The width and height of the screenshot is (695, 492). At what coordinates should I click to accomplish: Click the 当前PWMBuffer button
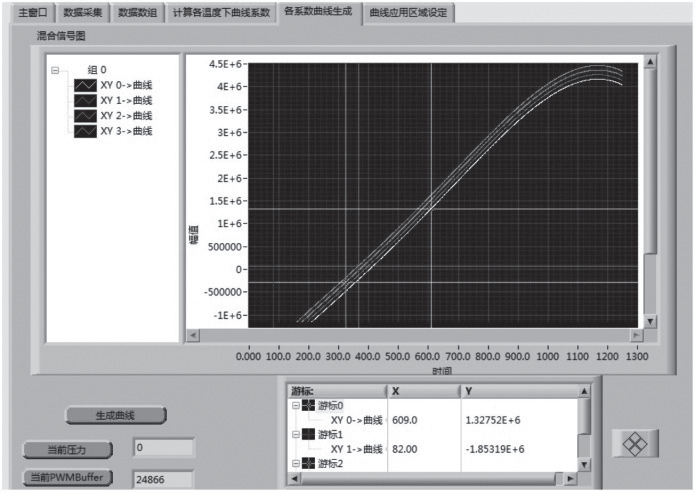tap(68, 478)
